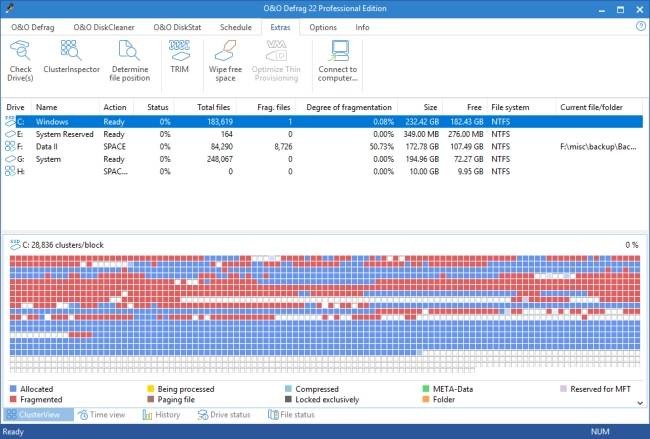Click C: 28,836 clusters/block label
Screen dimensions: 650x439
(x=63, y=245)
